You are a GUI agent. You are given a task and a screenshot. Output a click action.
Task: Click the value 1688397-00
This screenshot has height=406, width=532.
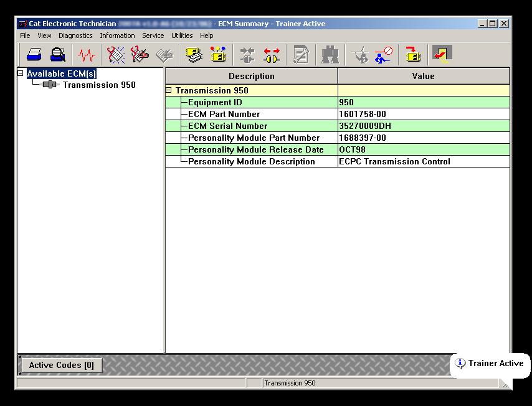pos(363,138)
